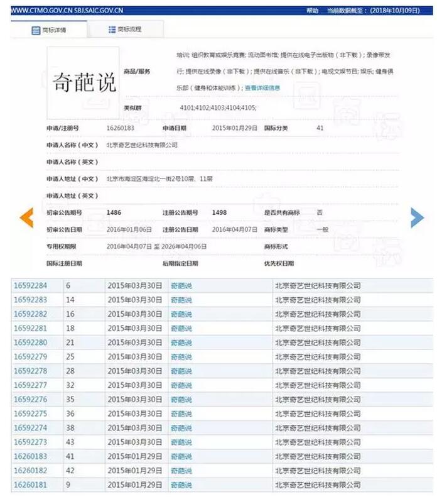Click registration announcement date 2016年04月07日
Image resolution: width=437 pixels, height=504 pixels.
coord(235,229)
